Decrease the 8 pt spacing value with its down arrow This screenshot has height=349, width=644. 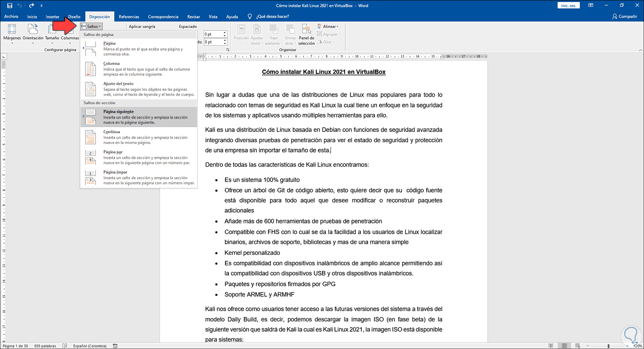pos(225,44)
